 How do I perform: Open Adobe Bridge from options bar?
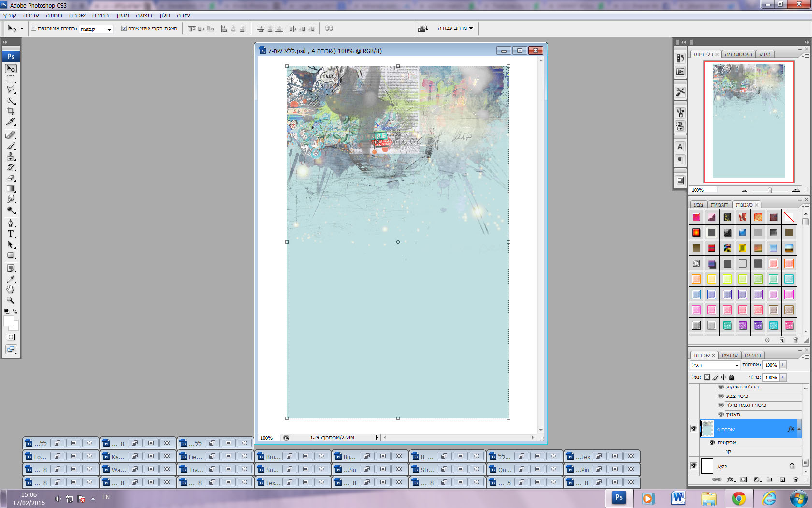[x=423, y=29]
